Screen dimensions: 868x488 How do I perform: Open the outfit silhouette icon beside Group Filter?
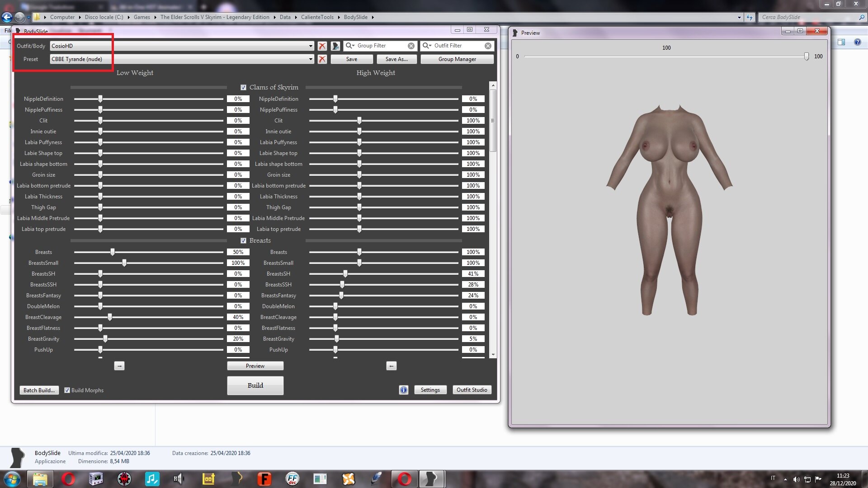point(335,46)
